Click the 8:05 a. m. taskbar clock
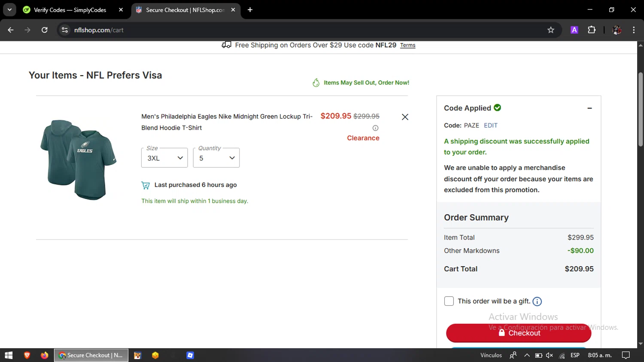The image size is (644, 362). pos(600,355)
